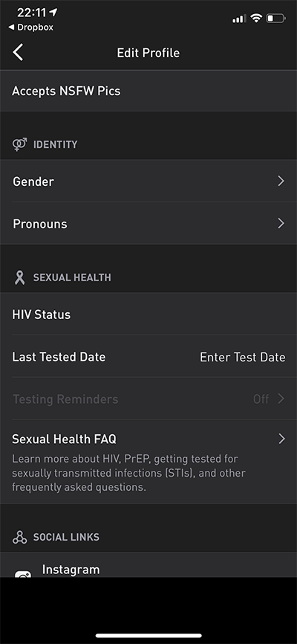The height and width of the screenshot is (644, 297).
Task: Select the Accepts NSFW Pics row
Action: [148, 91]
